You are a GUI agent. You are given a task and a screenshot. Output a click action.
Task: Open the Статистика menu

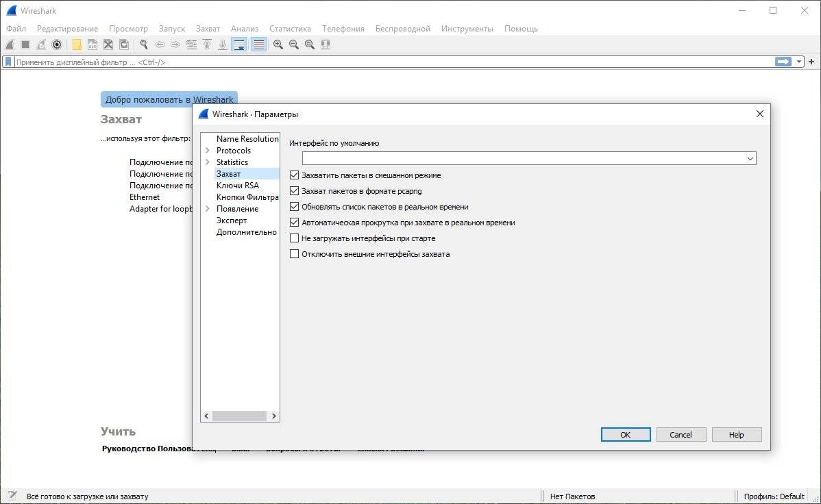coord(290,28)
